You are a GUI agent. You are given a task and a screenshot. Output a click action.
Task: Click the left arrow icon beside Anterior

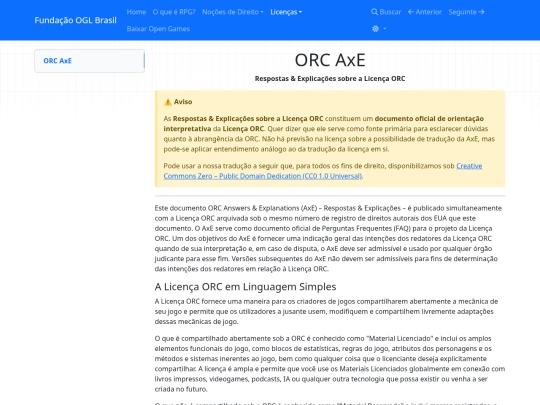[x=411, y=12]
